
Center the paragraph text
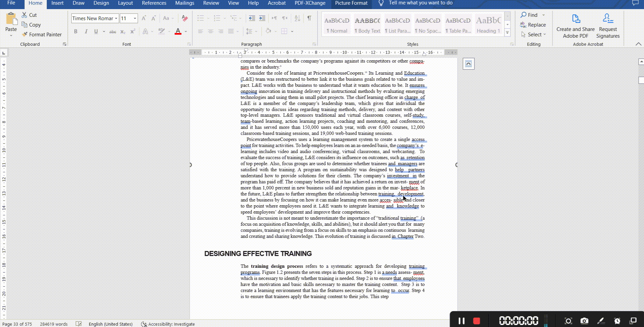[x=211, y=32]
